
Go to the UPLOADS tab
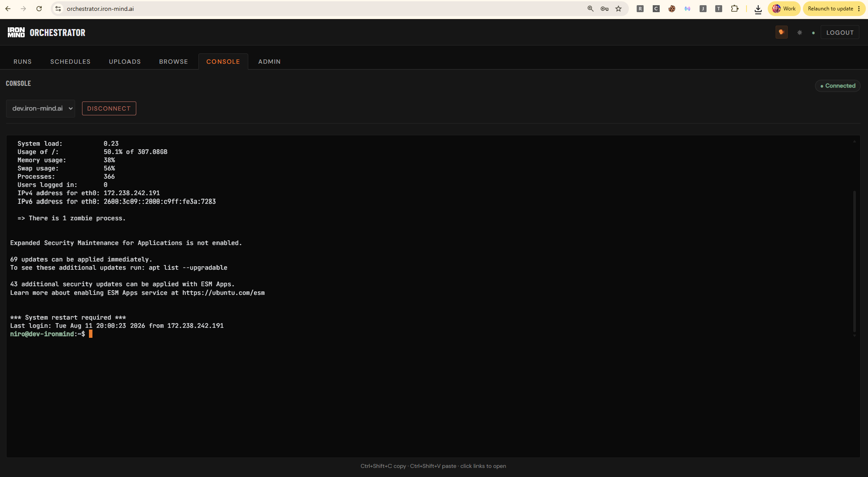click(125, 62)
